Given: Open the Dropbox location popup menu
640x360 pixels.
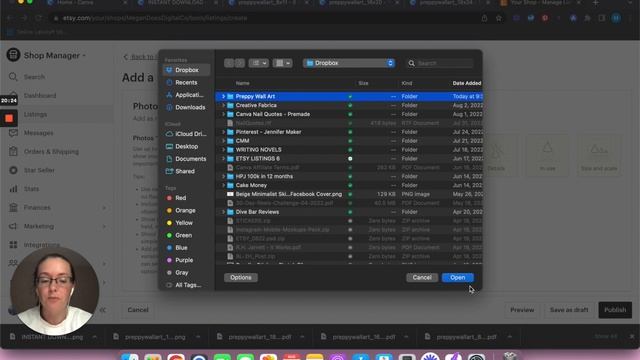Looking at the screenshot, I should click(349, 63).
